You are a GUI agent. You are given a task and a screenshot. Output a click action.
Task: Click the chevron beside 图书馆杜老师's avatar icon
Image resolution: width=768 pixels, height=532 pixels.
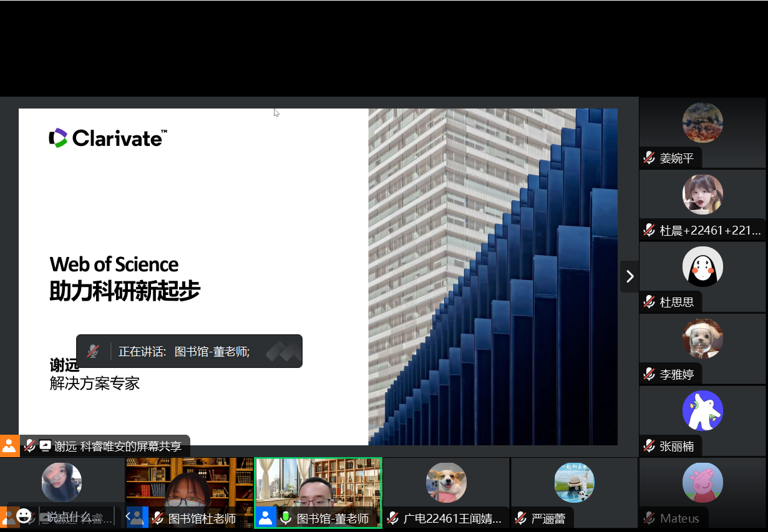129,517
